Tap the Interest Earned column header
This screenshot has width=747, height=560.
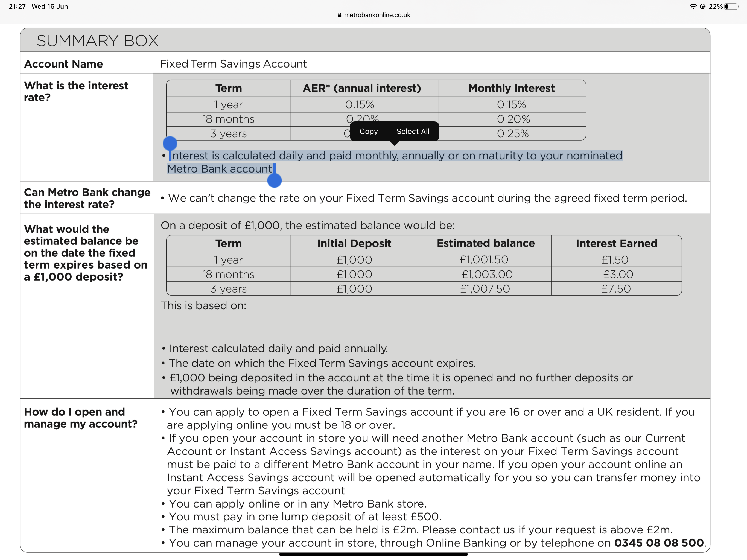click(616, 243)
